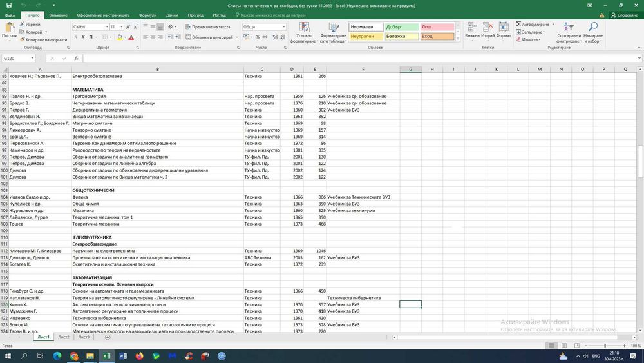Open the number format Общи dropdown
644x363 pixels.
(x=283, y=26)
